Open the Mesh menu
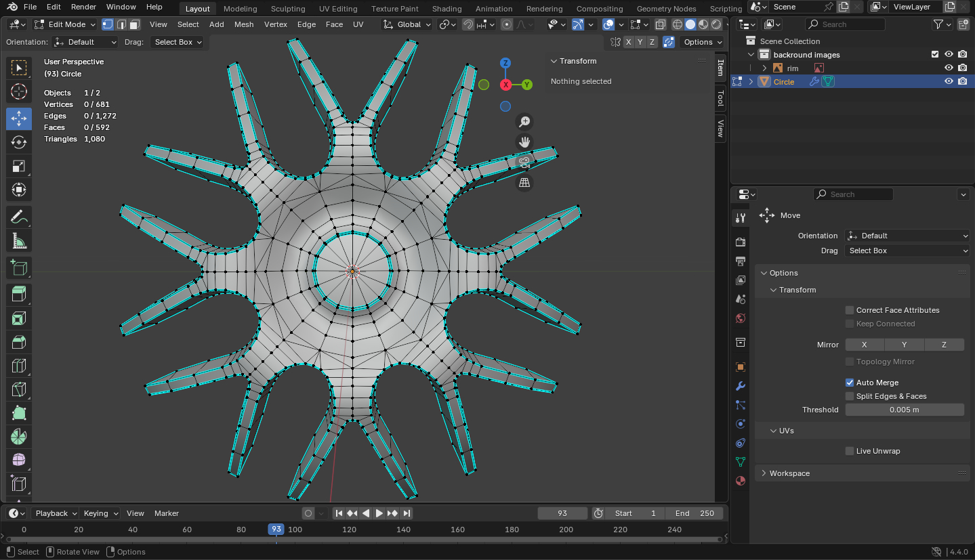Image resolution: width=975 pixels, height=560 pixels. click(244, 24)
